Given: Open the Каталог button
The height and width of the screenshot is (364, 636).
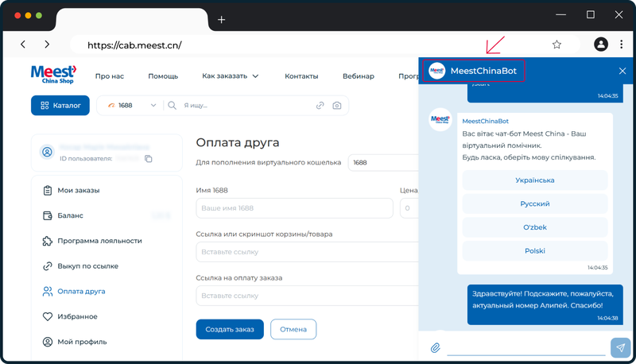Looking at the screenshot, I should [x=60, y=106].
